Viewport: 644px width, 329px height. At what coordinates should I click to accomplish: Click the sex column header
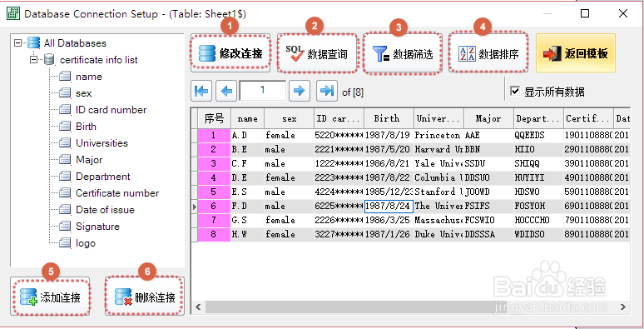[x=290, y=118]
